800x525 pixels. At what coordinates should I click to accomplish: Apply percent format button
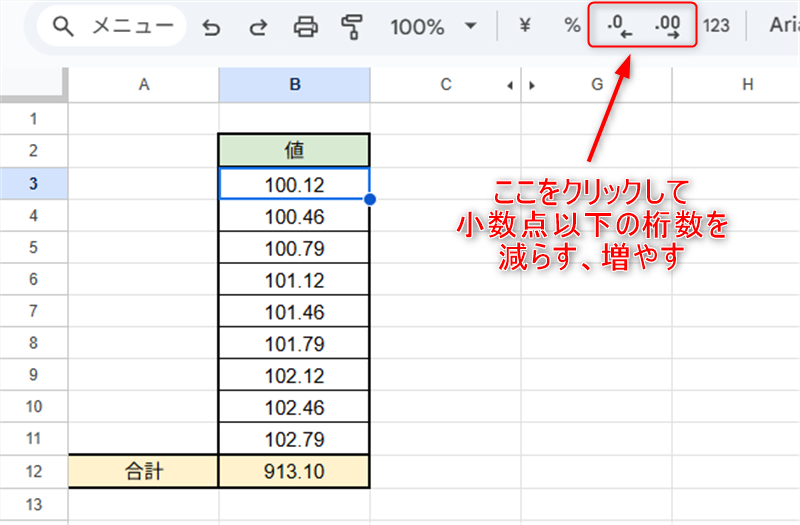[x=572, y=26]
